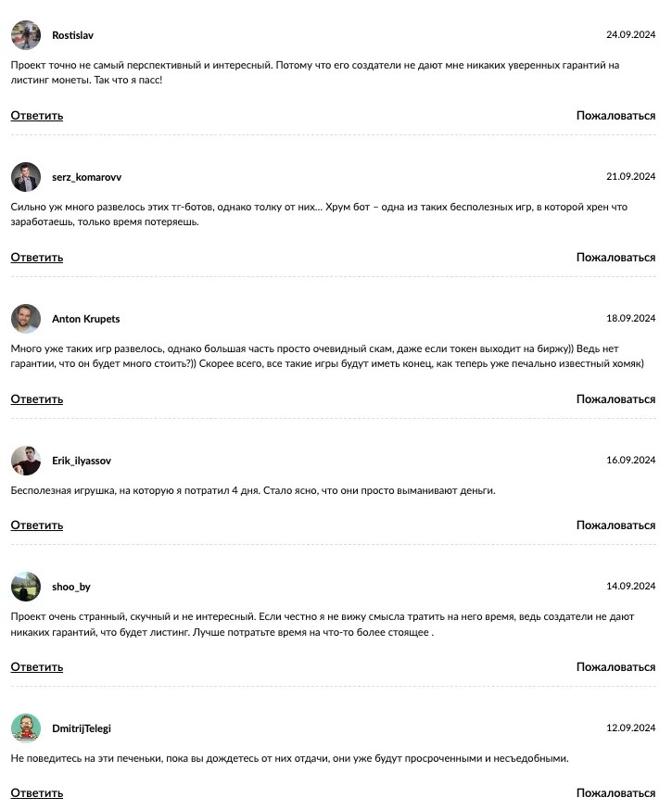Viewport: 672px width, 810px height.
Task: Reply to DmitrijTelegi's comment via Ответить
Action: pos(37,793)
